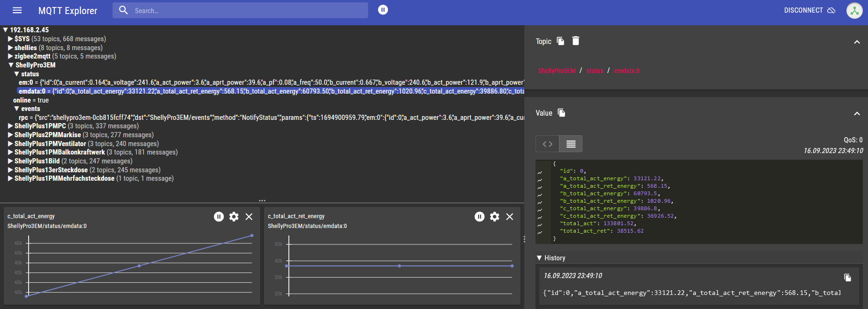Expand the shellies topic node
This screenshot has width=868, height=309.
[10, 48]
